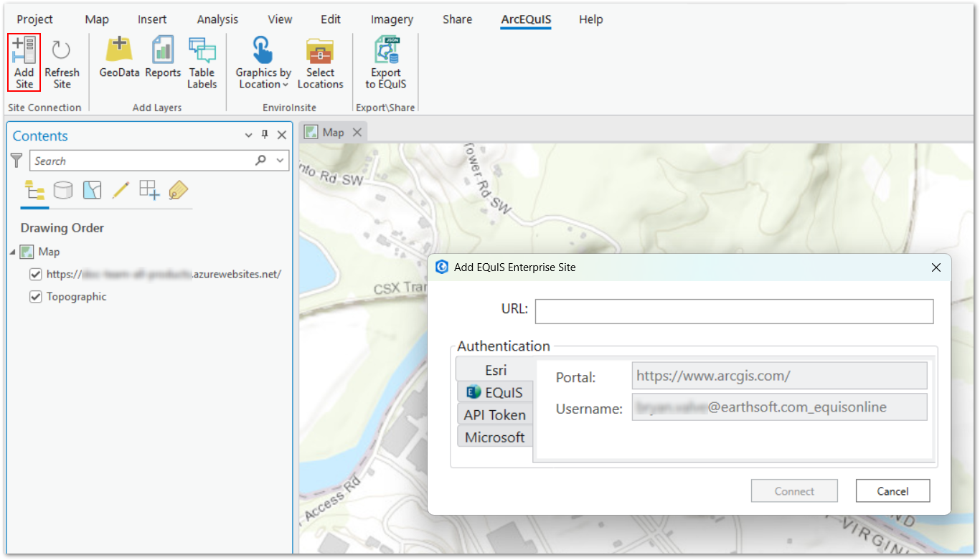Close the Contents pane
The height and width of the screenshot is (560, 980).
tap(282, 135)
